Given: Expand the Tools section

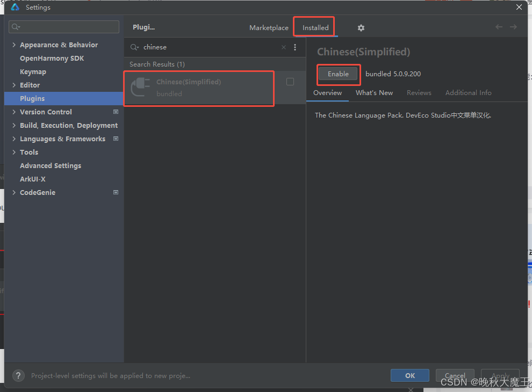Looking at the screenshot, I should click(x=14, y=152).
